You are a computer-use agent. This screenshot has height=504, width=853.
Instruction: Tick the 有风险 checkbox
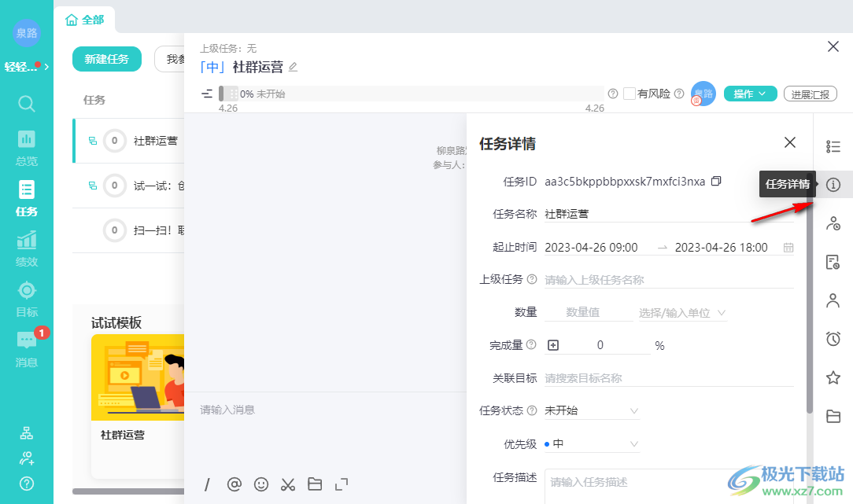(x=629, y=94)
